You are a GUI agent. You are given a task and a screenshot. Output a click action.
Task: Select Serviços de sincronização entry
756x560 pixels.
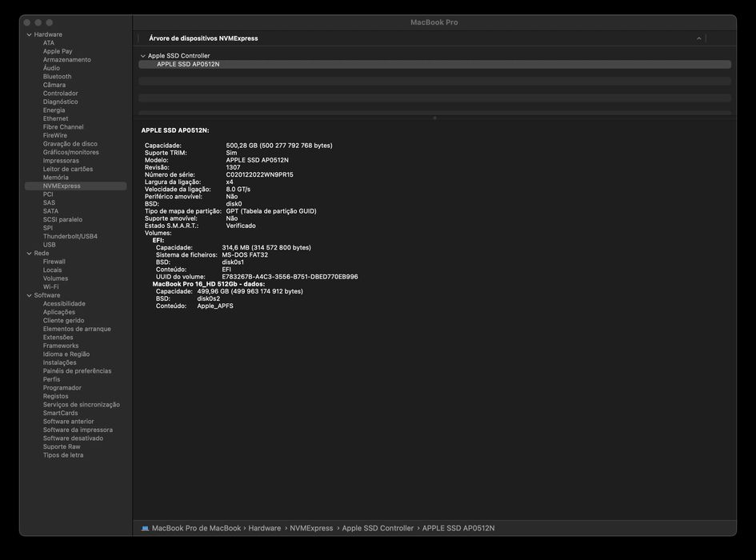[81, 405]
